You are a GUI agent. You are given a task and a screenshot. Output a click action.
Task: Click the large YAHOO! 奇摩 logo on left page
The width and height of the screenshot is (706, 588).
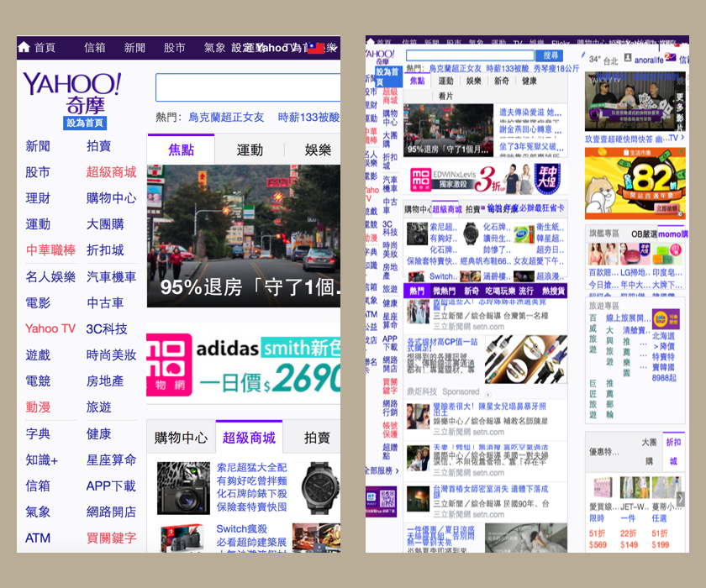click(72, 92)
